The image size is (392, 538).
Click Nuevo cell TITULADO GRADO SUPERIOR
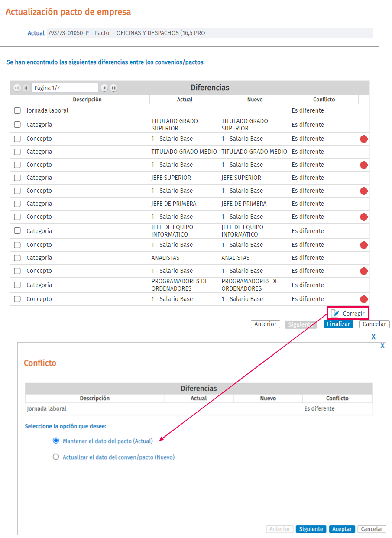[x=245, y=125]
